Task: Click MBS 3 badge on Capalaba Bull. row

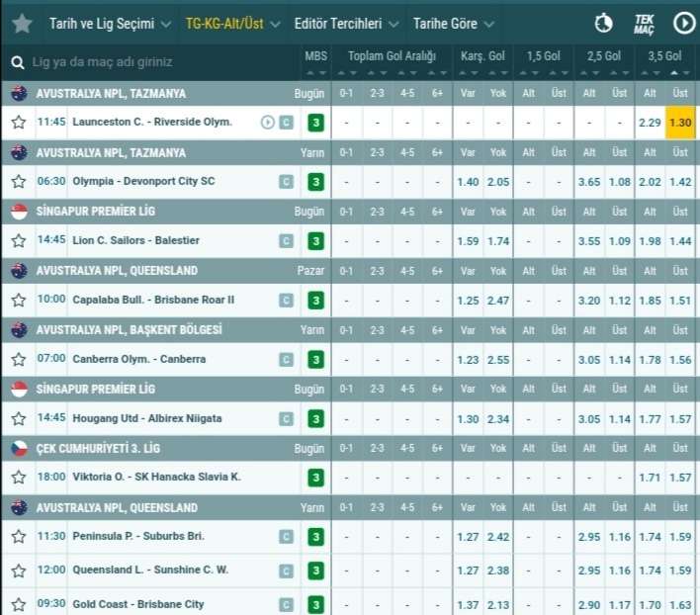Action: 316,301
